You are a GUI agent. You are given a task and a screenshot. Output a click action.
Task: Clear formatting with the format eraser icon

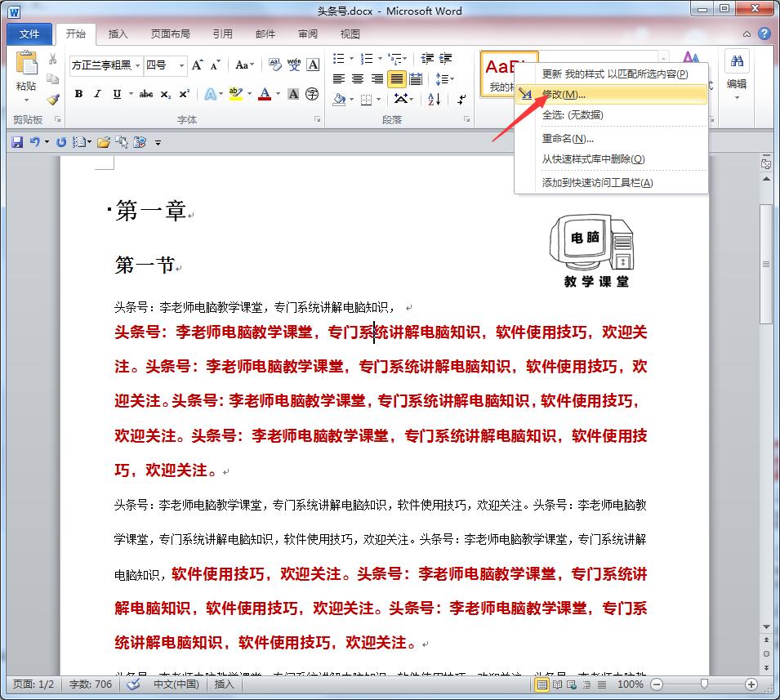274,65
